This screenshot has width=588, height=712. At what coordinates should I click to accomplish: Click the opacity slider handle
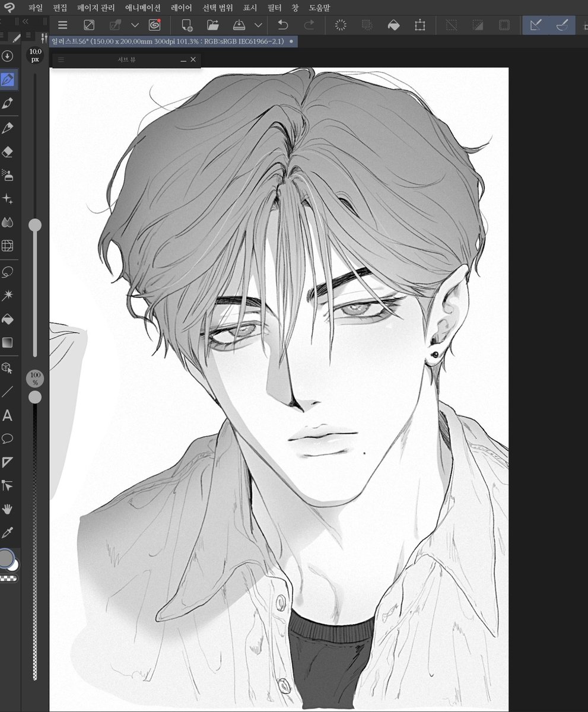(36, 396)
